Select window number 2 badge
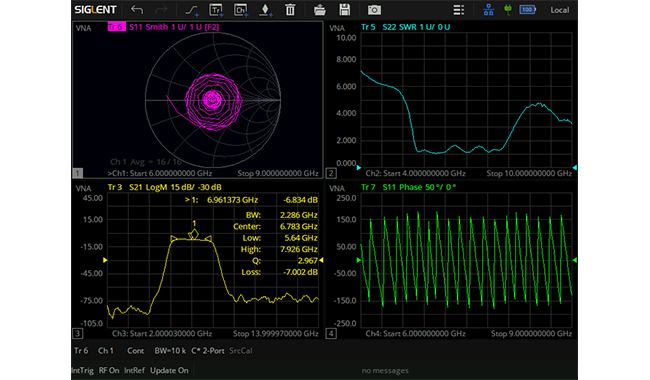 click(x=331, y=173)
